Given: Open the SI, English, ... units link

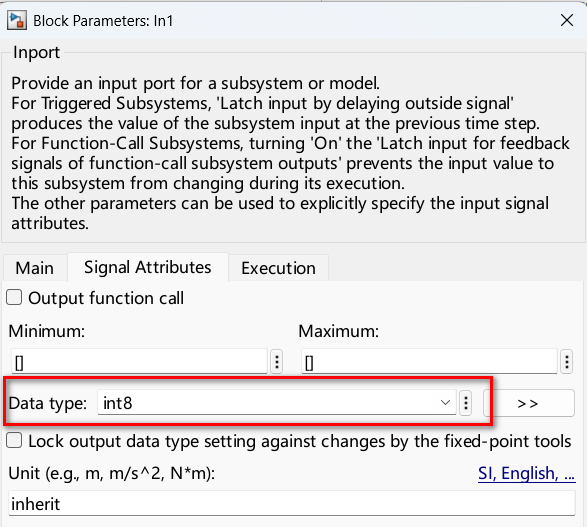Looking at the screenshot, I should [526, 473].
